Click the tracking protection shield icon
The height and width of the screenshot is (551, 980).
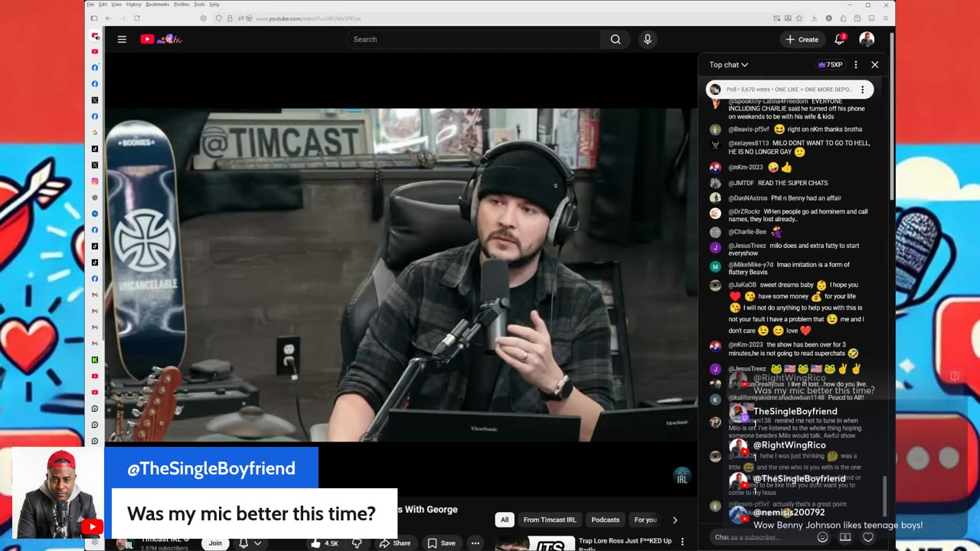218,18
